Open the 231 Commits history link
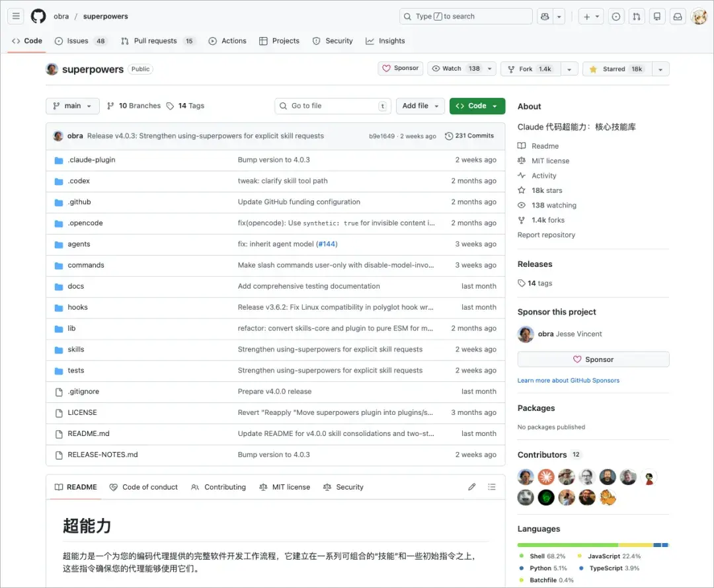This screenshot has width=714, height=588. (x=469, y=136)
